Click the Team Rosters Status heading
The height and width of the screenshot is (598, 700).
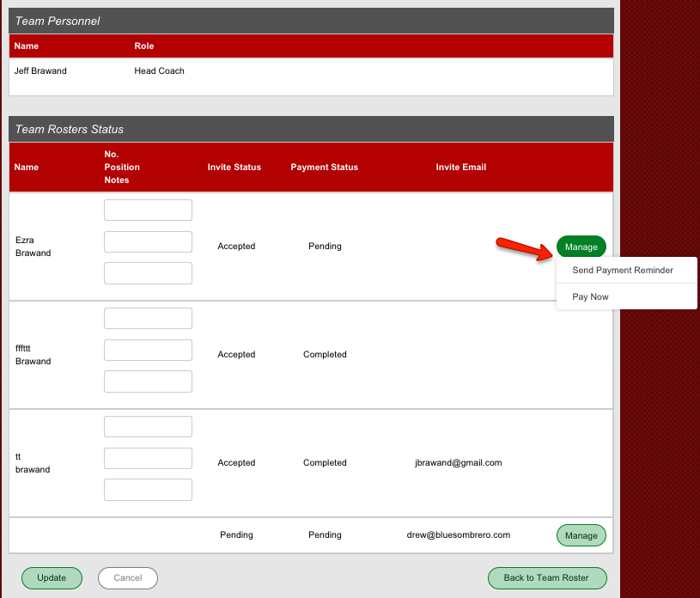(x=70, y=129)
